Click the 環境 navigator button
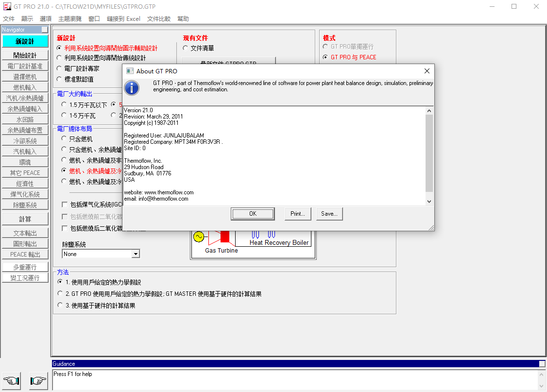The width and height of the screenshot is (547, 392). 25,162
